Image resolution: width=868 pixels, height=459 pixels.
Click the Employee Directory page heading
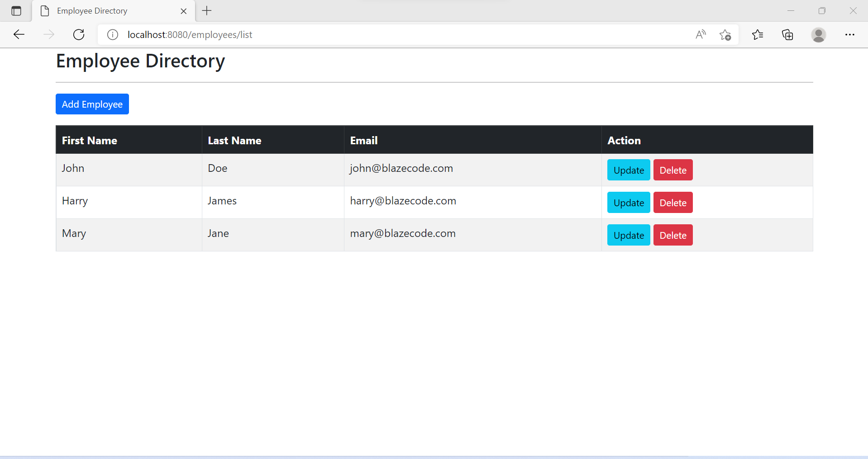pyautogui.click(x=140, y=61)
